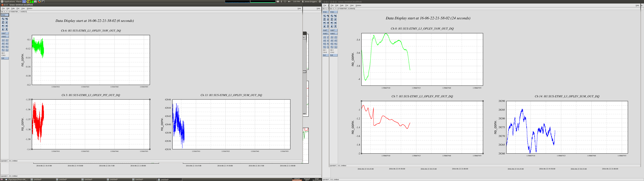Image resolution: width=644 pixels, height=181 pixels.
Task: Click the Jenne Driggers user menu
Action: click(310, 2)
